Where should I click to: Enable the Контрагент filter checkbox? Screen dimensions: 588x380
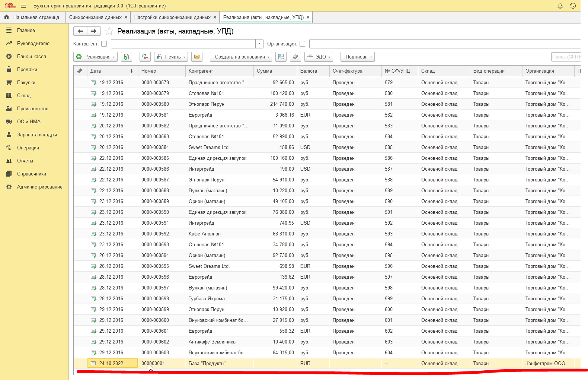pyautogui.click(x=104, y=44)
